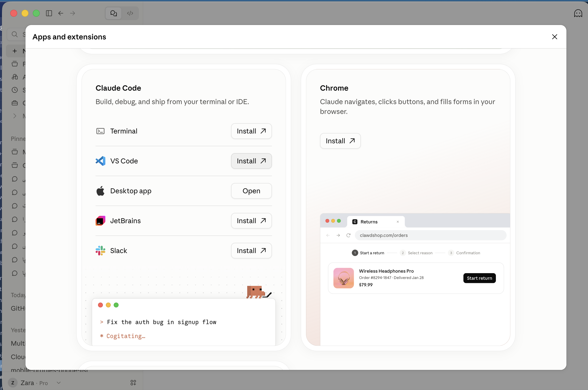Click the plus new chat icon
This screenshot has height=390, width=588.
tap(15, 51)
